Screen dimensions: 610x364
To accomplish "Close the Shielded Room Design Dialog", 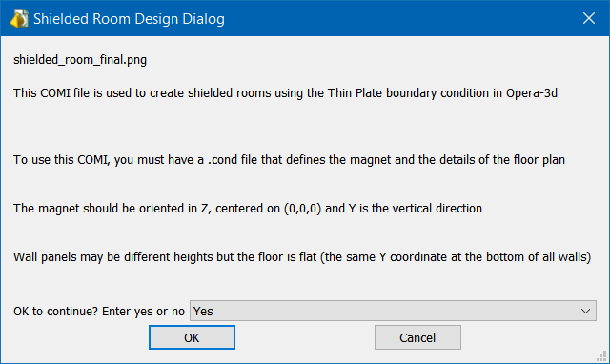I will click(589, 18).
